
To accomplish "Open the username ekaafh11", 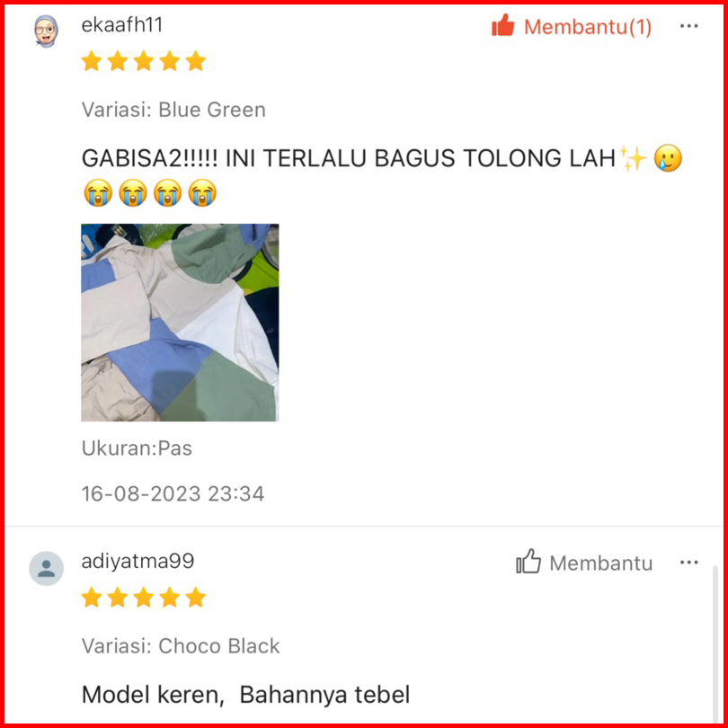I will coord(122,25).
